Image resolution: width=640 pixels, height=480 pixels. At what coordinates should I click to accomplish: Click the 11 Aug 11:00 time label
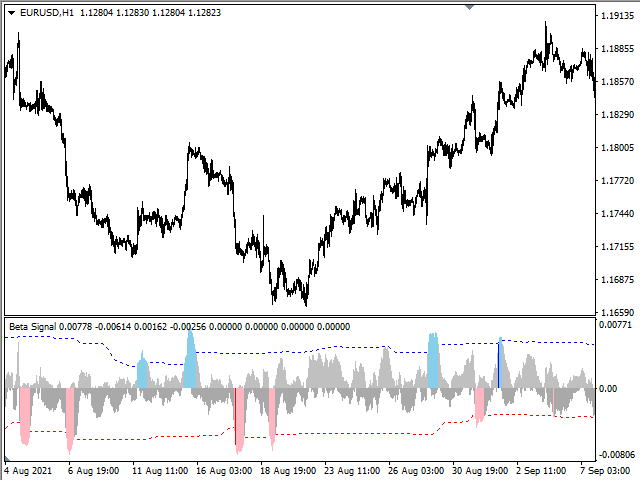(x=160, y=471)
